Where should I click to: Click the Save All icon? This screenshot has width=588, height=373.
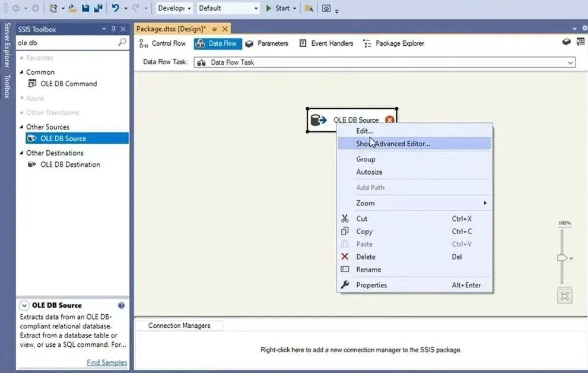point(98,8)
